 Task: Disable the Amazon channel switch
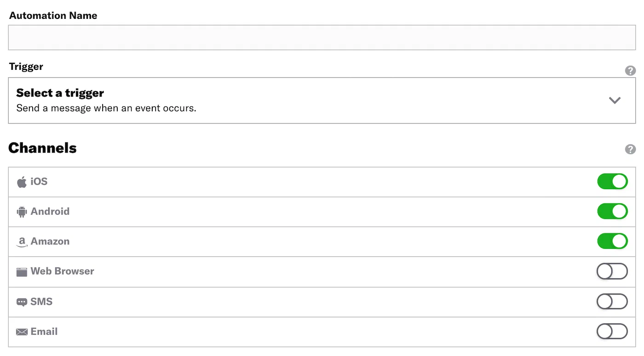[x=612, y=241]
